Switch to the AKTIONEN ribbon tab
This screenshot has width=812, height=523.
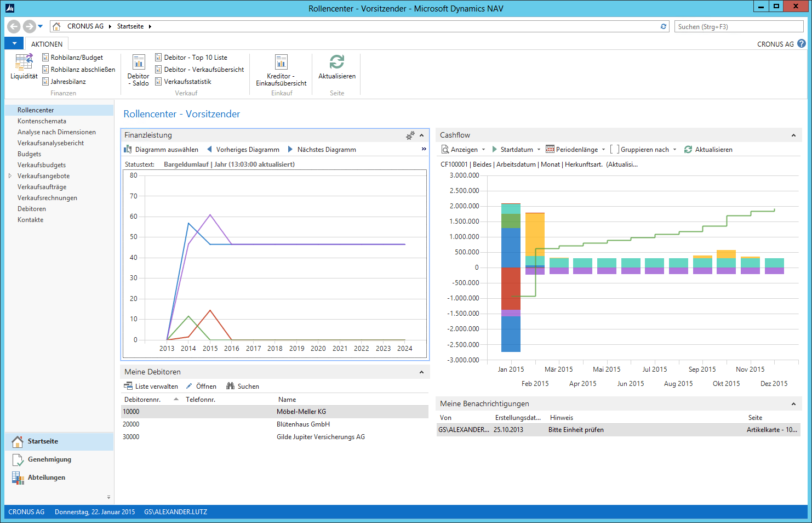47,44
